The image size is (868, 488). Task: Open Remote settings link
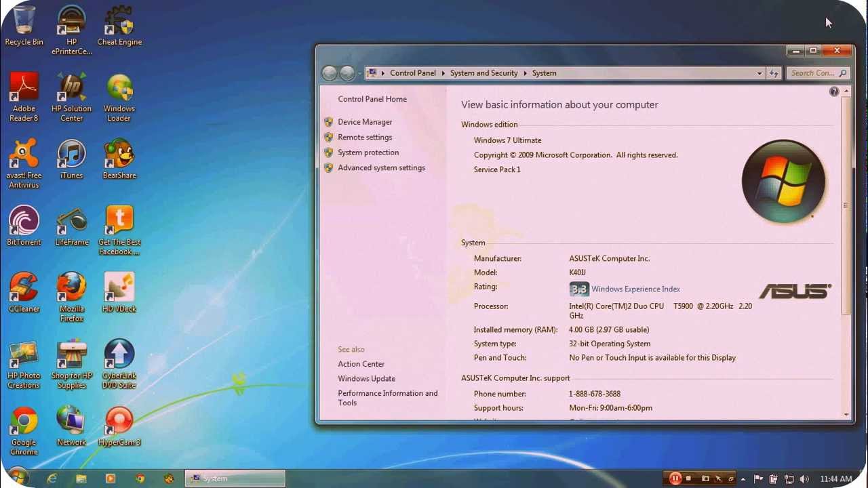[x=365, y=137]
